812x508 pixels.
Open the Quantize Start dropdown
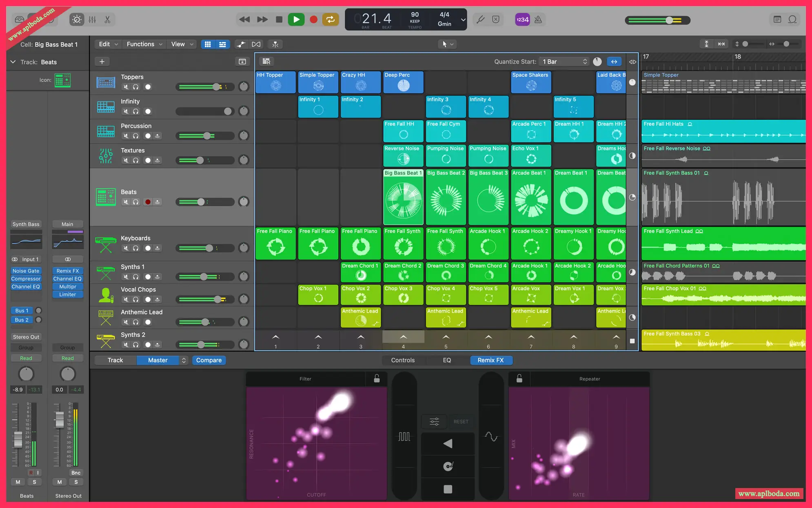point(564,62)
